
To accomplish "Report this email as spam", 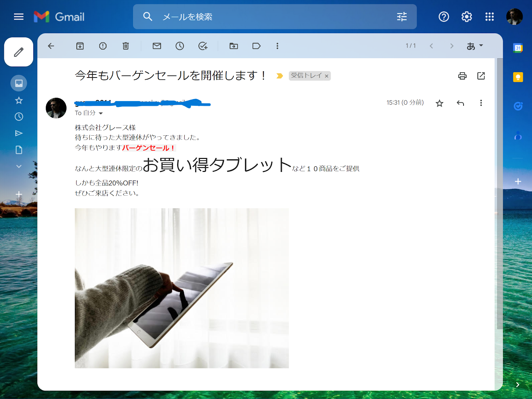I will point(102,46).
